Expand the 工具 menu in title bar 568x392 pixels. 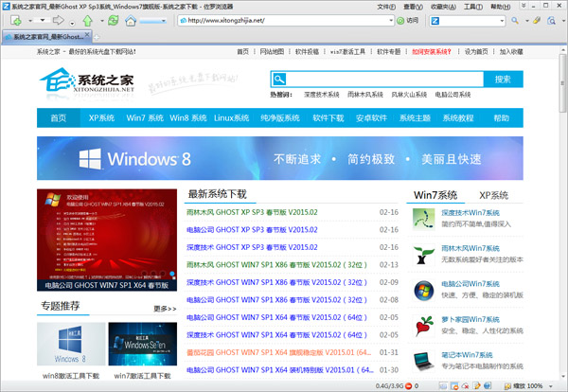471,5
